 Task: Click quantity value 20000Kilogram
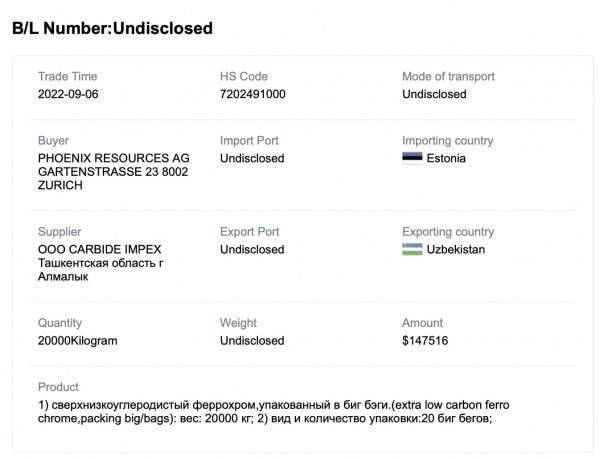click(77, 340)
